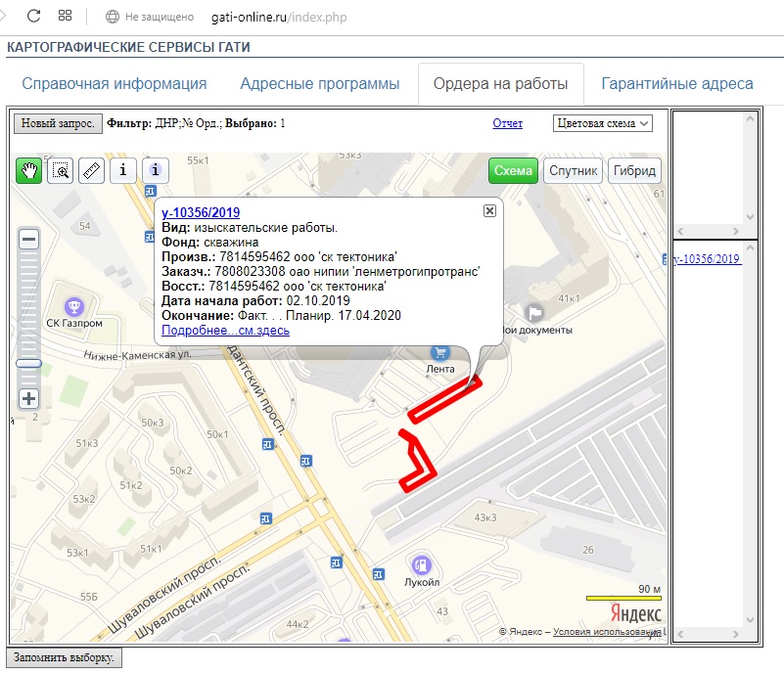Open the Отчет link

[x=507, y=123]
